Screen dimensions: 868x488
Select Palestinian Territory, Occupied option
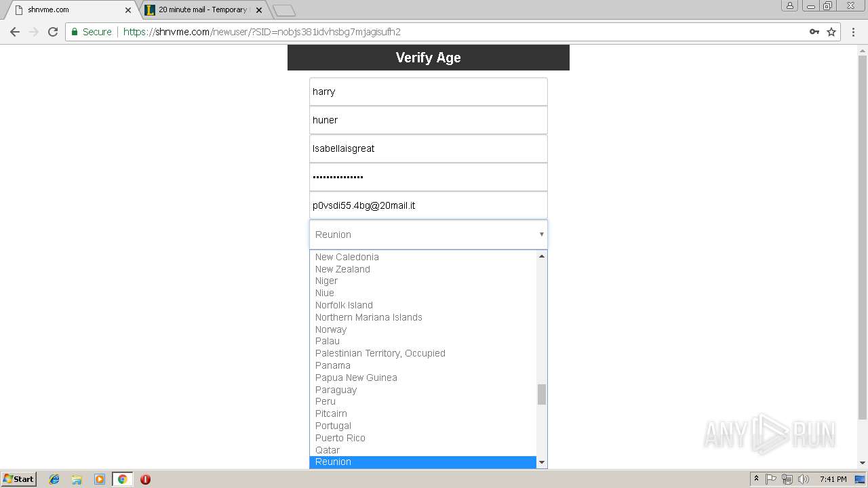tap(423, 353)
